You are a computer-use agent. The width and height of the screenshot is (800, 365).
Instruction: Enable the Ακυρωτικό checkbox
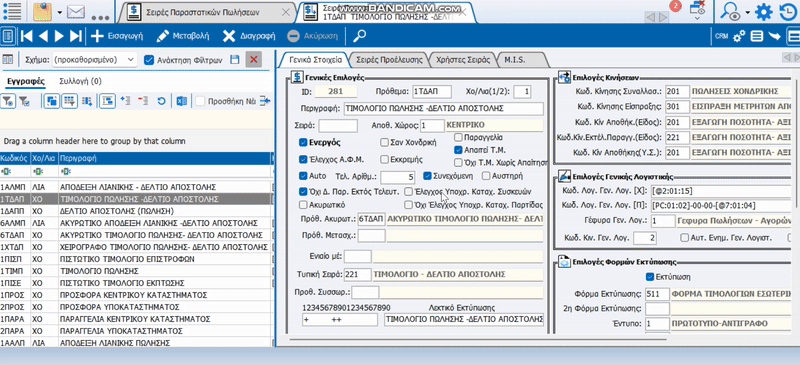(x=304, y=205)
